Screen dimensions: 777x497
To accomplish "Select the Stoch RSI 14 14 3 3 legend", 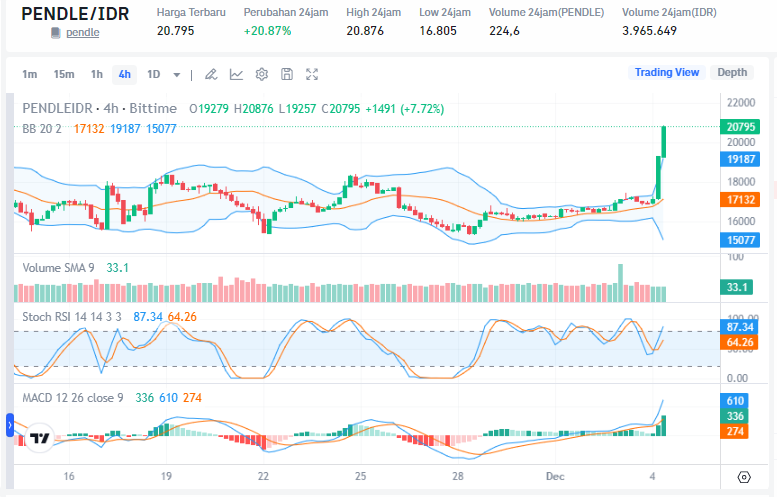I will pyautogui.click(x=72, y=317).
